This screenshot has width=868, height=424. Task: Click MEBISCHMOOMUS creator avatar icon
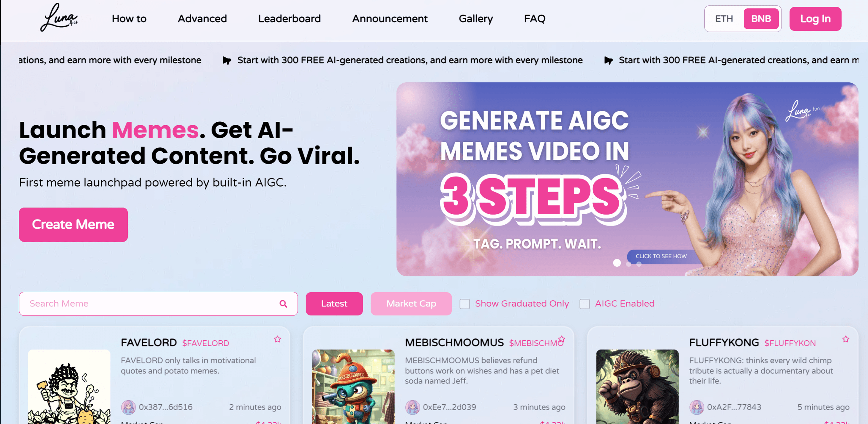tap(412, 407)
